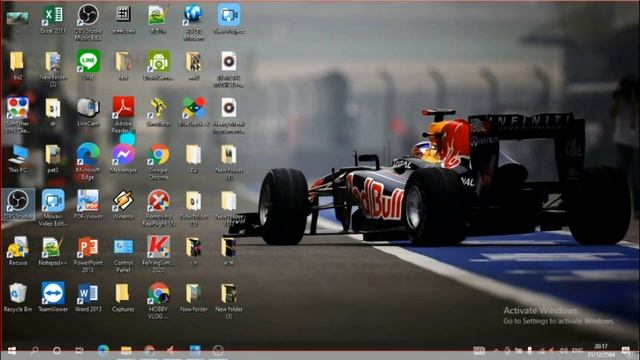The height and width of the screenshot is (360, 640).
Task: Open the Excel 2013 desktop shortcut
Action: coord(53,20)
